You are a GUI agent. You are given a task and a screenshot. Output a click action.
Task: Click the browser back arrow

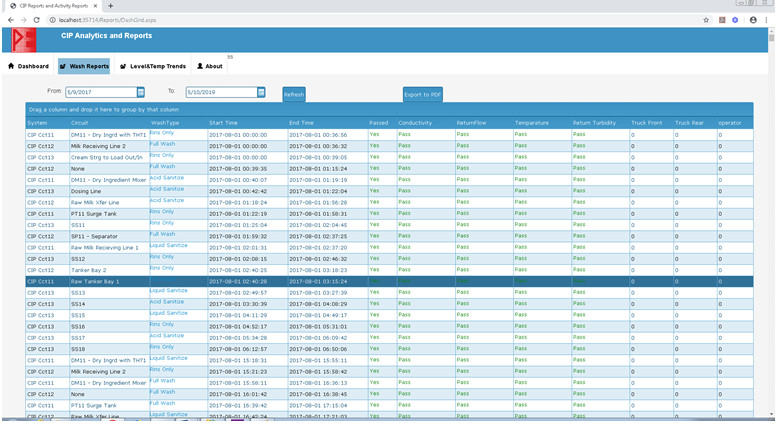(9, 19)
